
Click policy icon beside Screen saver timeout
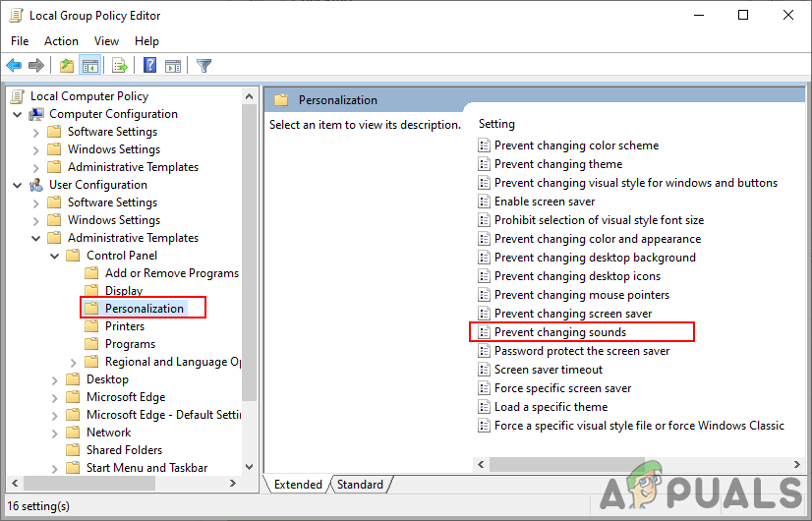coord(484,370)
